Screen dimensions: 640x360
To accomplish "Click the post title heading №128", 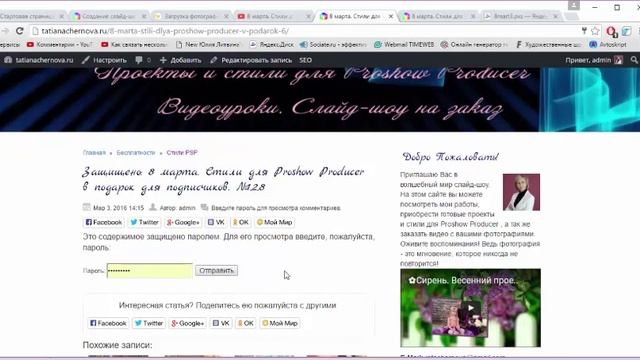I will (223, 179).
